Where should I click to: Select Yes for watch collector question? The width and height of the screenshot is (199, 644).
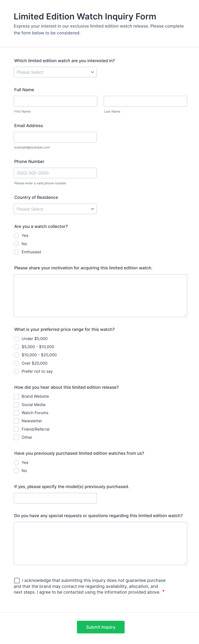pos(16,235)
